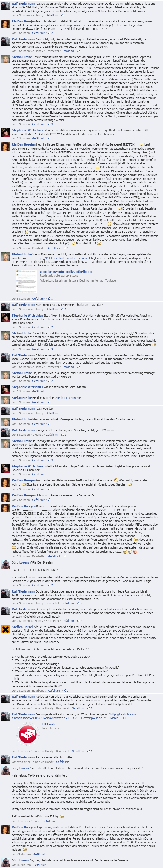The height and width of the screenshot is (868, 163).
Task: Click Stephanie's avatar beside 'Wie meldet man die Seite'
Action: (5, 389)
